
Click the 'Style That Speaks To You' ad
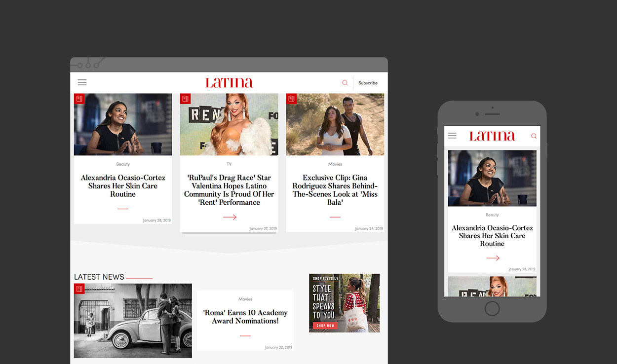pos(345,303)
